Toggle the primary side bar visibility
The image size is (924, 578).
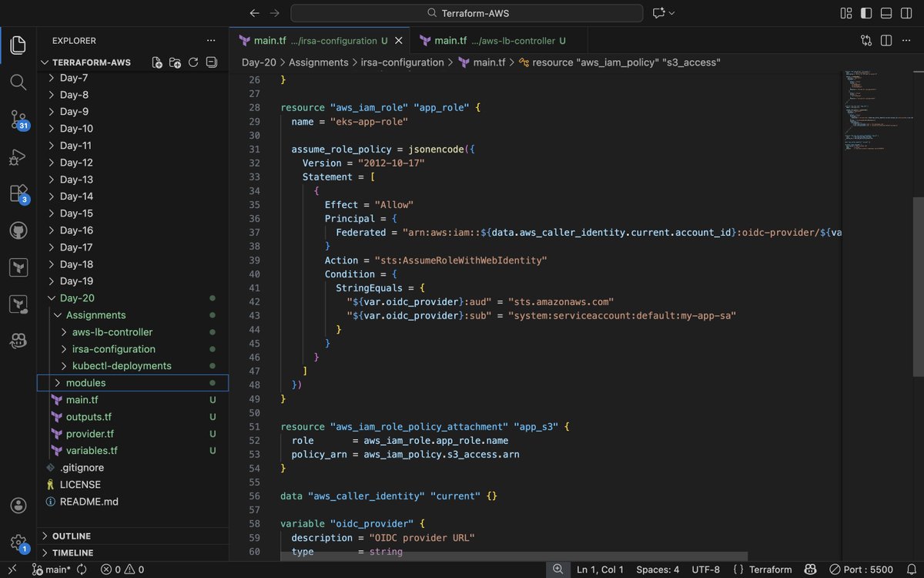866,13
